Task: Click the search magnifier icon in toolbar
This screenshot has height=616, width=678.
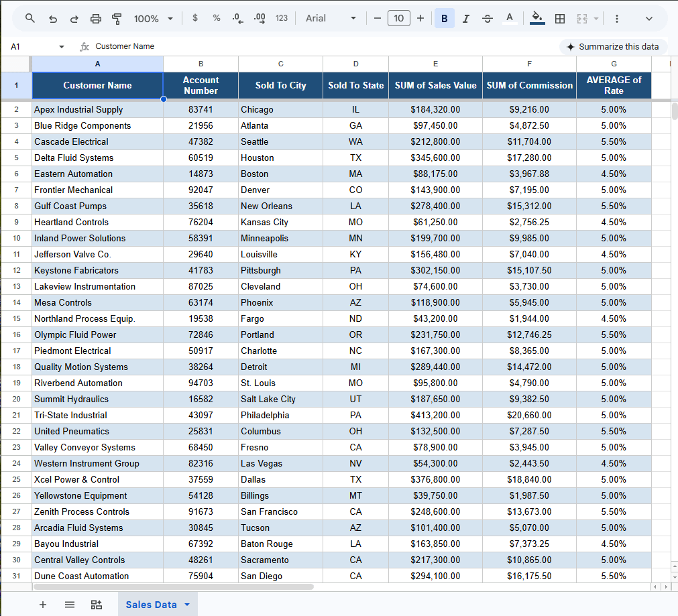Action: coord(30,18)
